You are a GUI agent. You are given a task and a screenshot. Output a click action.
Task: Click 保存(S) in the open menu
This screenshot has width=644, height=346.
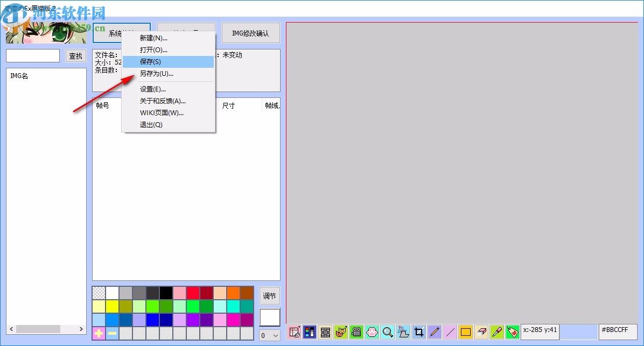(x=150, y=62)
